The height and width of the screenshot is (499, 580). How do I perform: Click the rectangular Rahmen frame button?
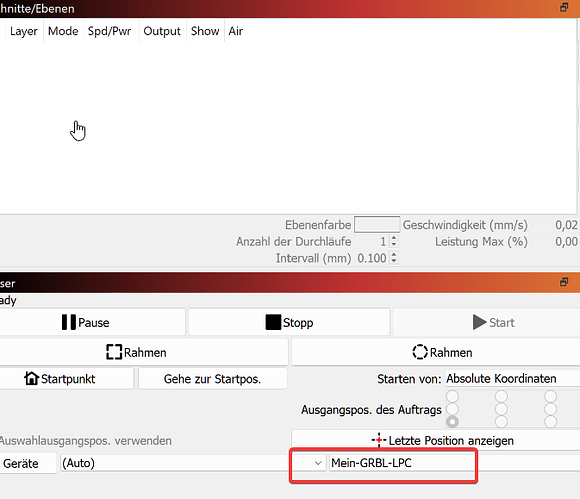pyautogui.click(x=144, y=352)
